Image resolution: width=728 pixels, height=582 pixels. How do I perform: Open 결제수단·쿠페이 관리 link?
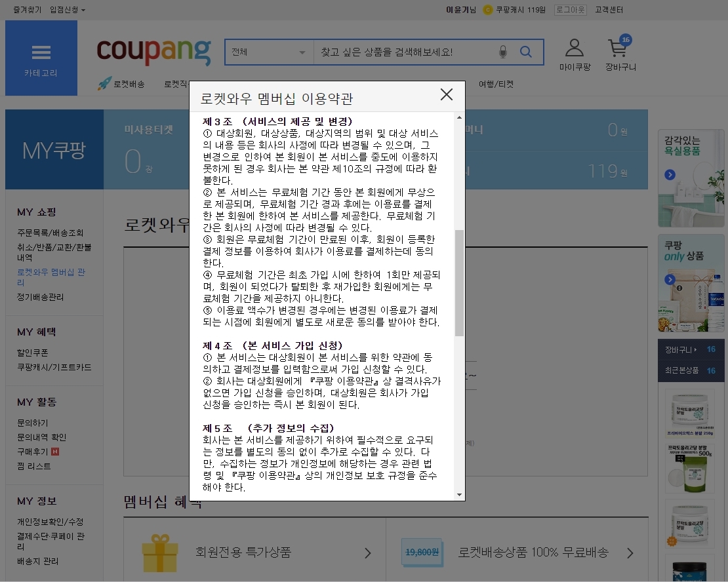pos(51,541)
